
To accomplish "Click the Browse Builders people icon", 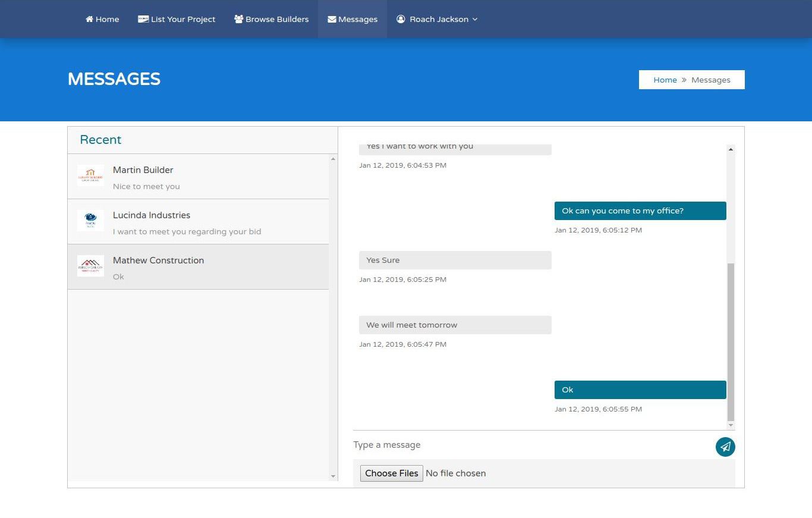I will coord(238,19).
